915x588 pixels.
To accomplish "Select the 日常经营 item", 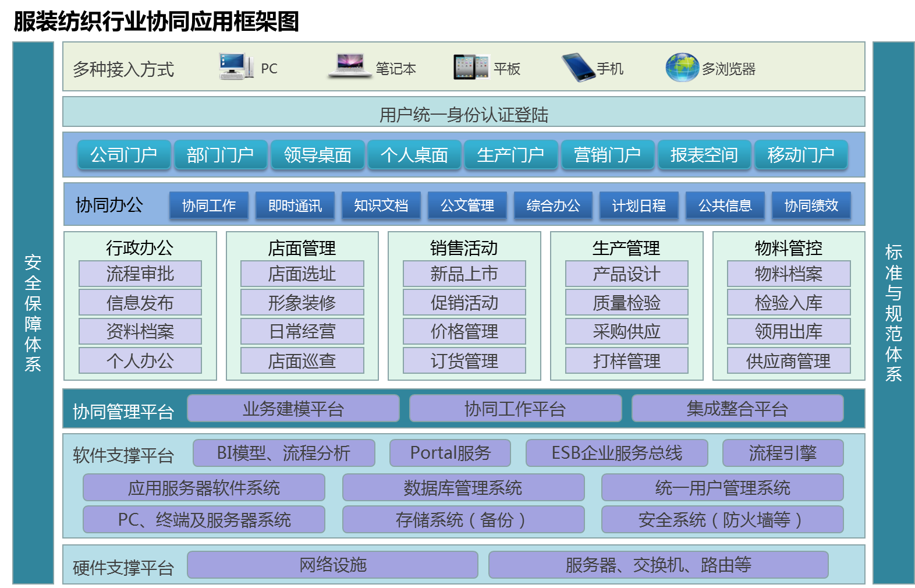I will click(302, 331).
